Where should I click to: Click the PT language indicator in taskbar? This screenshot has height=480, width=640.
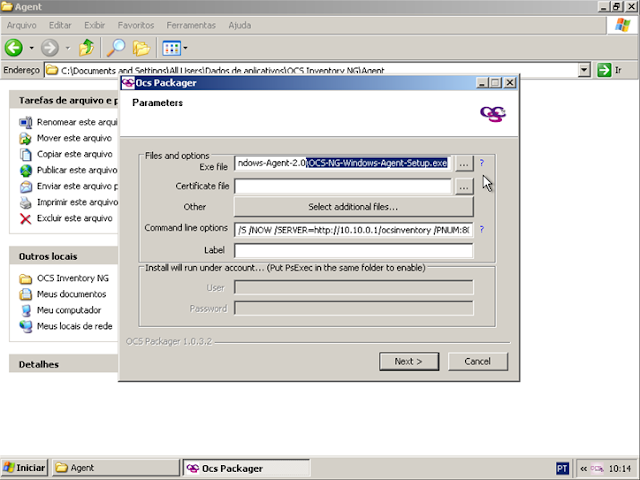coord(562,469)
